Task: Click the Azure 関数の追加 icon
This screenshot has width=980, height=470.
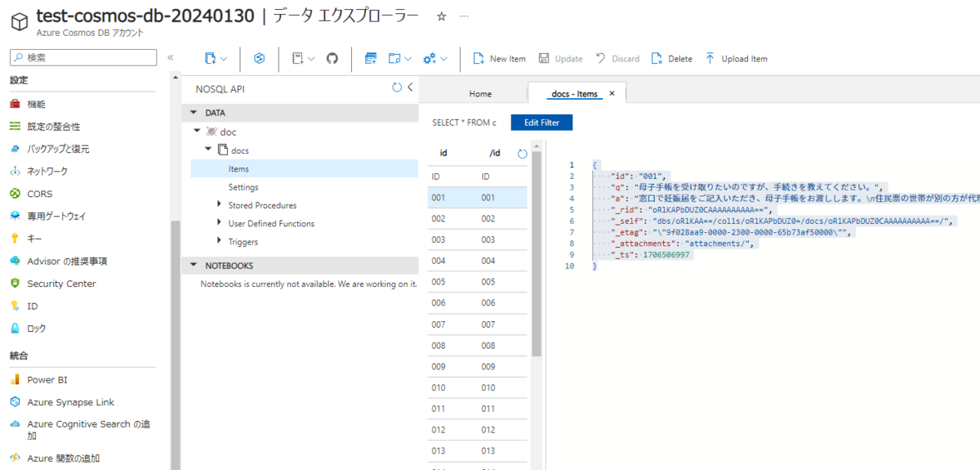Action: pyautogui.click(x=15, y=458)
